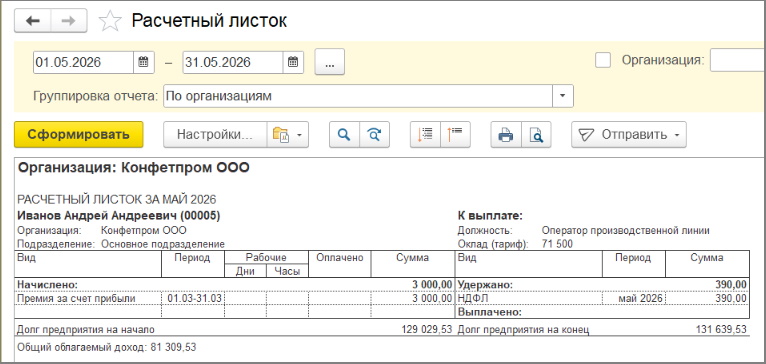This screenshot has height=364, width=766.
Task: Click the magnifier Find icon
Action: pos(344,134)
